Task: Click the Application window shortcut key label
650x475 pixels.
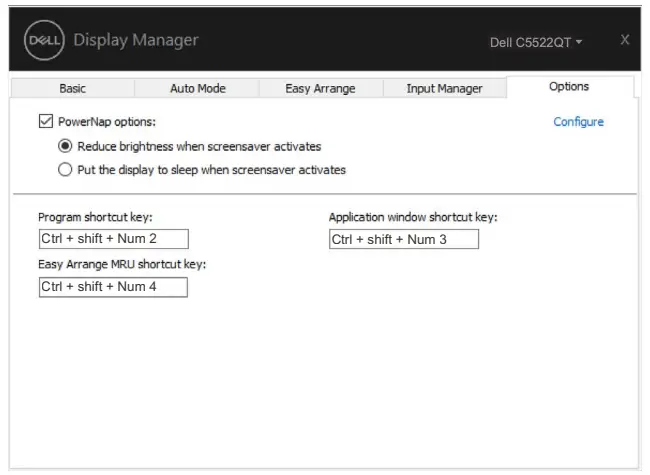Action: [x=413, y=217]
